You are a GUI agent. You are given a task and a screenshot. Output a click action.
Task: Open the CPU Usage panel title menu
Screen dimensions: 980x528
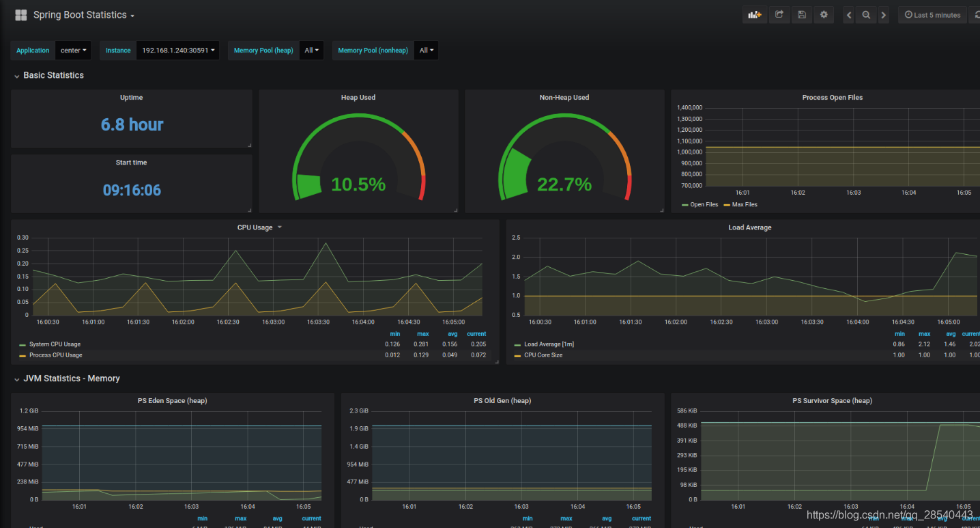pyautogui.click(x=259, y=227)
